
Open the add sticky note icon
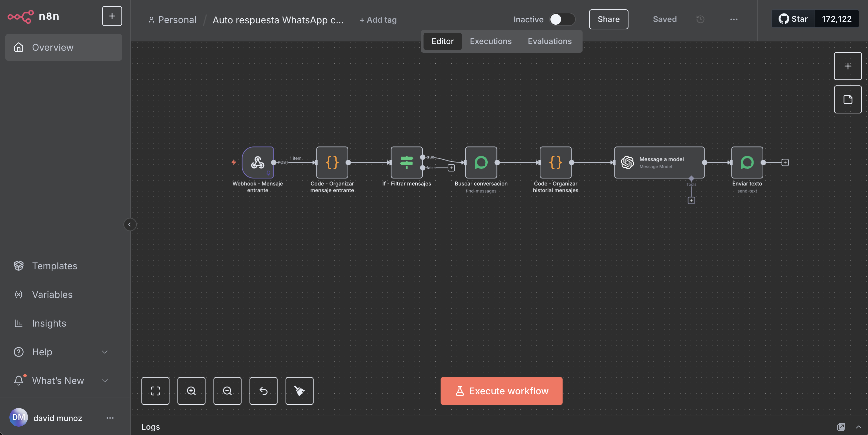tap(847, 99)
